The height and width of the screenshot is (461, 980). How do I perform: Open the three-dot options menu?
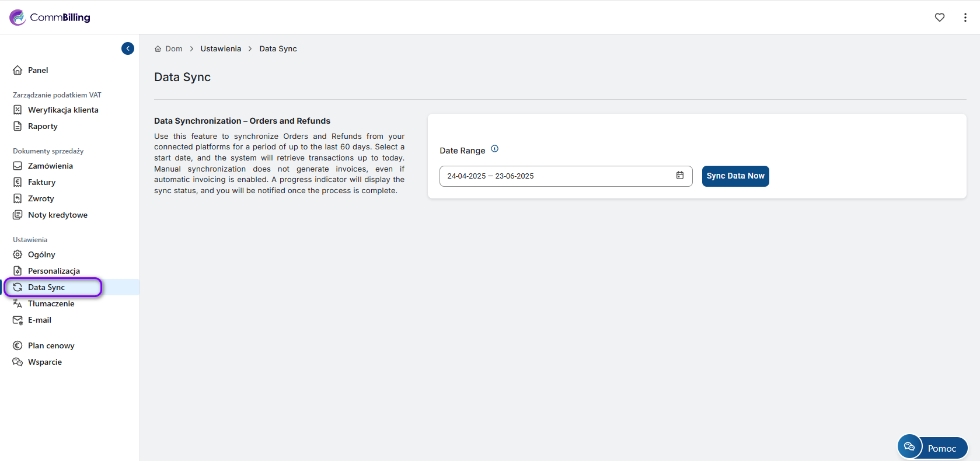tap(965, 18)
